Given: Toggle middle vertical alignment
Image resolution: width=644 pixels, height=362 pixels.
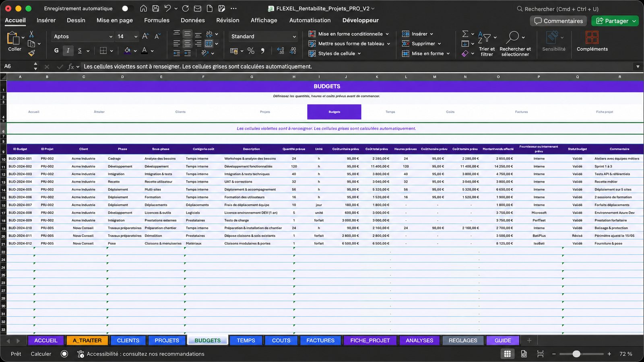Looking at the screenshot, I should [188, 34].
